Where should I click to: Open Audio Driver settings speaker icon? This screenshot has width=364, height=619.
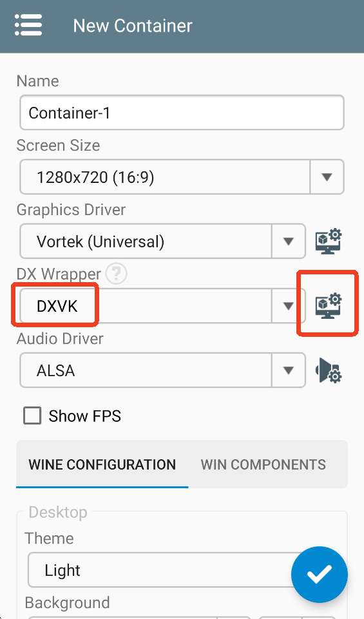329,370
